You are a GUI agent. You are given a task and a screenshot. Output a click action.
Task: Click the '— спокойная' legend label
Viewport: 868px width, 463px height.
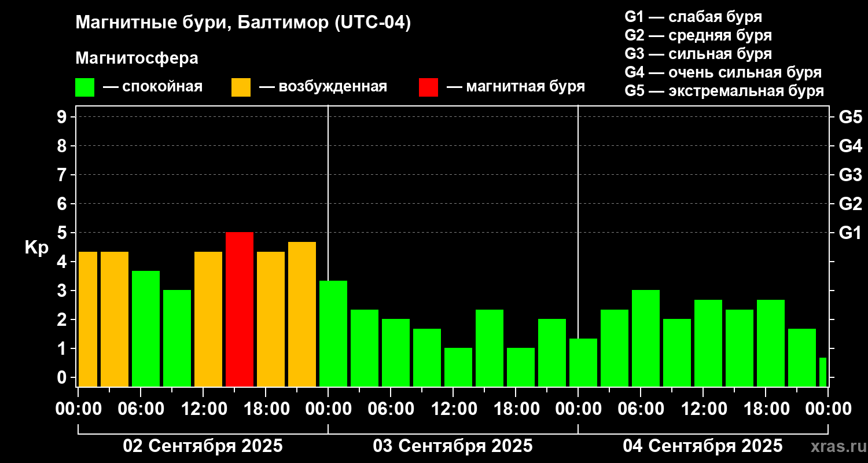153,87
